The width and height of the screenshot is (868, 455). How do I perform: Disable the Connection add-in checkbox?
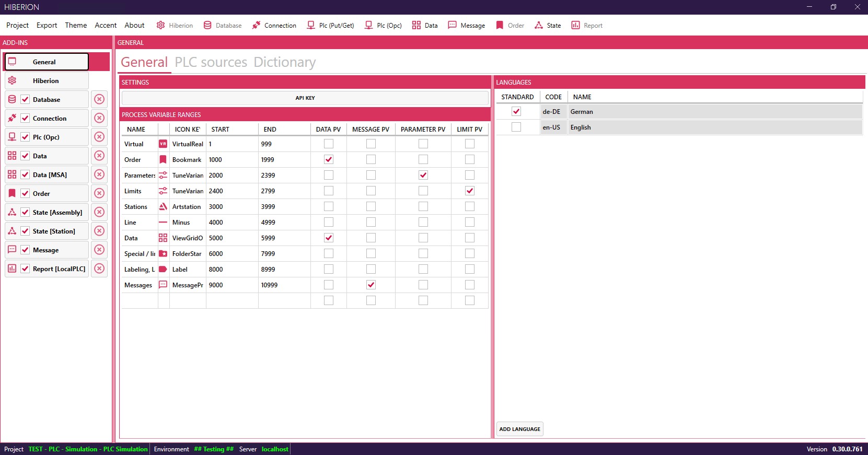click(x=25, y=118)
